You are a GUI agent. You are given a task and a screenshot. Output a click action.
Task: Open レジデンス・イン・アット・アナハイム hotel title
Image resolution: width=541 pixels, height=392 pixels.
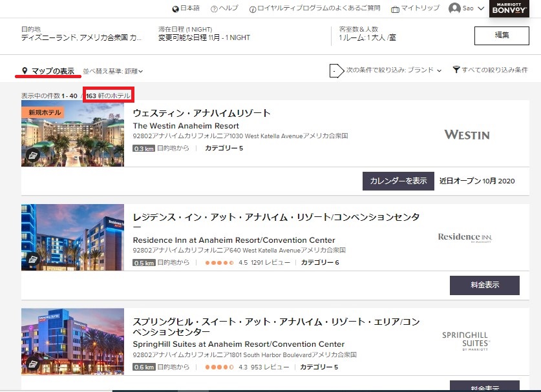276,222
